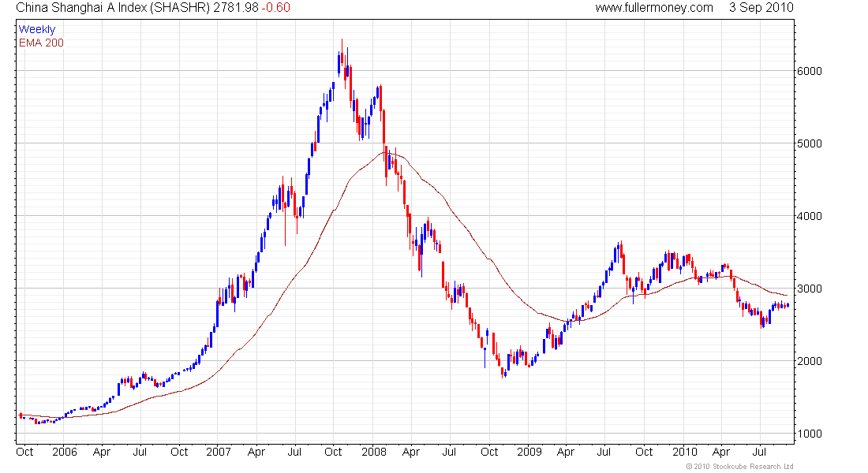Click the 2010 year axis label
The height and width of the screenshot is (473, 868).
(x=685, y=452)
